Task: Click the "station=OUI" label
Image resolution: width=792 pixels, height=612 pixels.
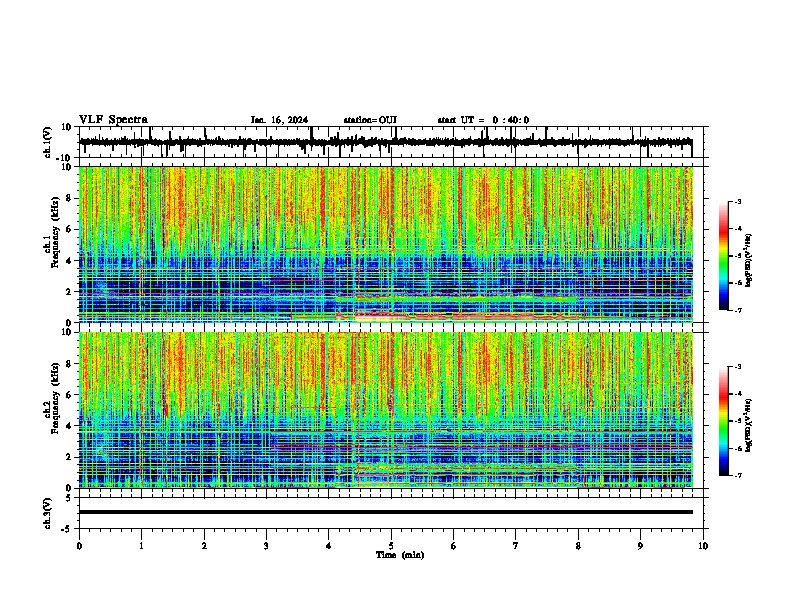Action: (x=370, y=120)
